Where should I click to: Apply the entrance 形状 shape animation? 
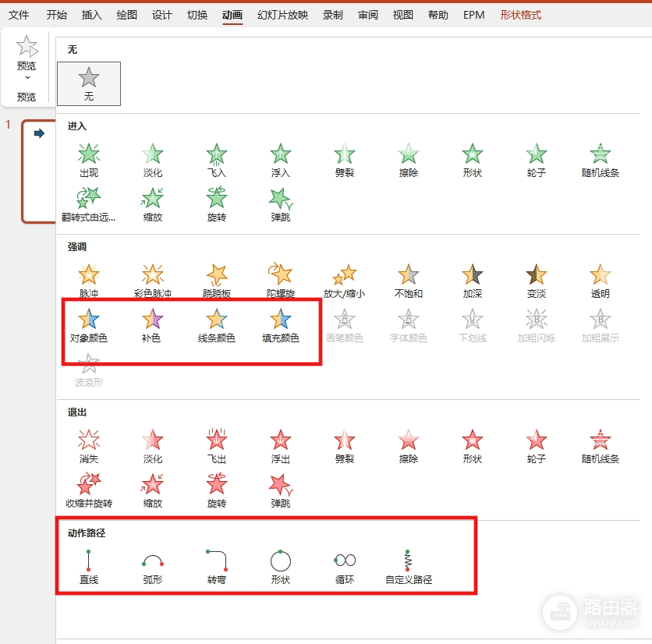click(473, 161)
